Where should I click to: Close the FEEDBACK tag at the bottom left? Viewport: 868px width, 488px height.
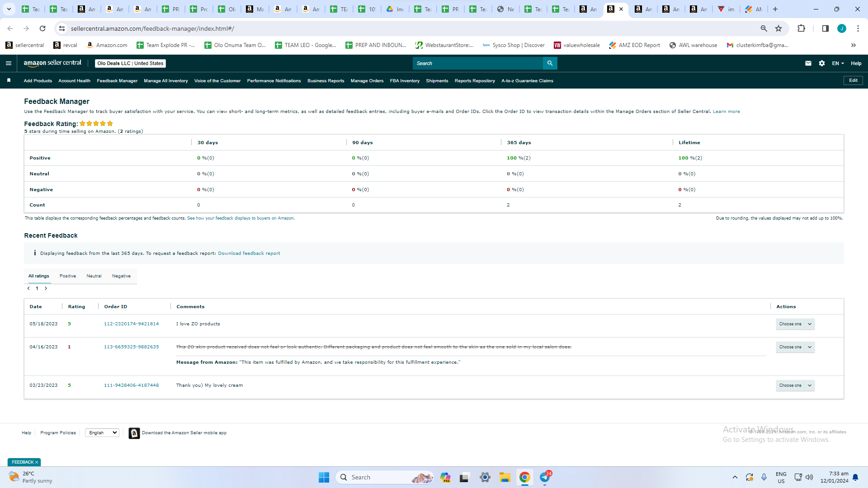(37, 462)
